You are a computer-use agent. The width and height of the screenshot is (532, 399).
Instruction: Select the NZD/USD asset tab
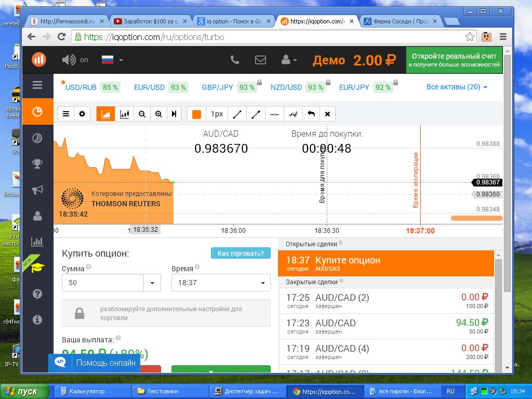pyautogui.click(x=298, y=87)
